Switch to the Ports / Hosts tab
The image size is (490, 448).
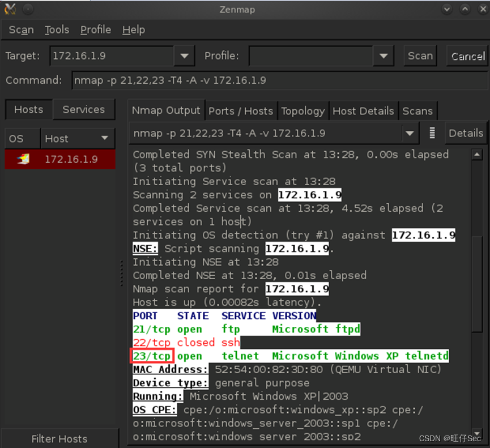pyautogui.click(x=241, y=111)
